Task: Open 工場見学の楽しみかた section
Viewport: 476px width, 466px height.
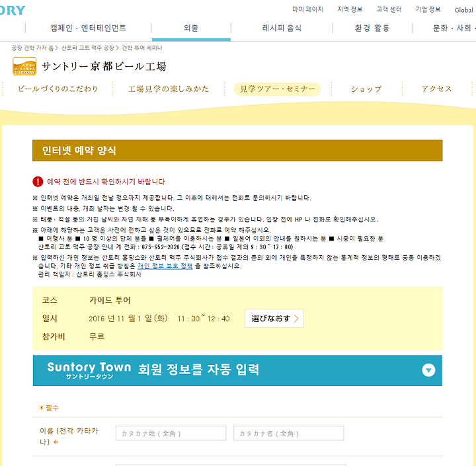Action: pyautogui.click(x=169, y=89)
